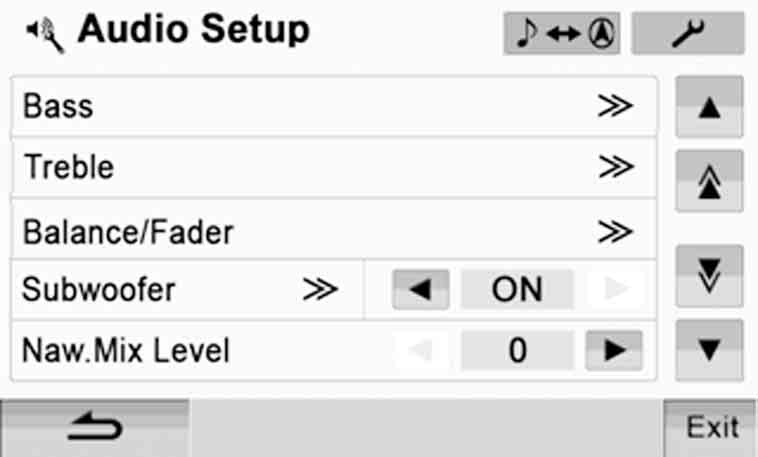Expand the Bass settings chevron
This screenshot has height=457, width=758.
615,105
